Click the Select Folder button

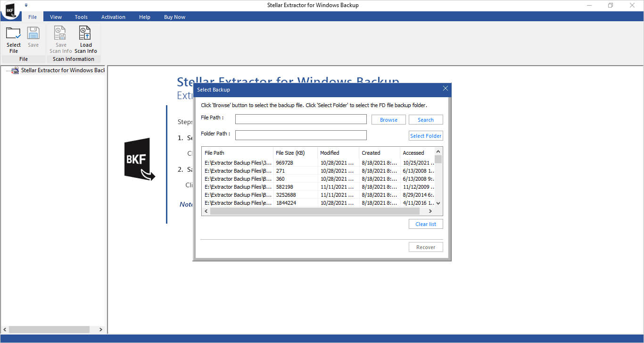[426, 136]
